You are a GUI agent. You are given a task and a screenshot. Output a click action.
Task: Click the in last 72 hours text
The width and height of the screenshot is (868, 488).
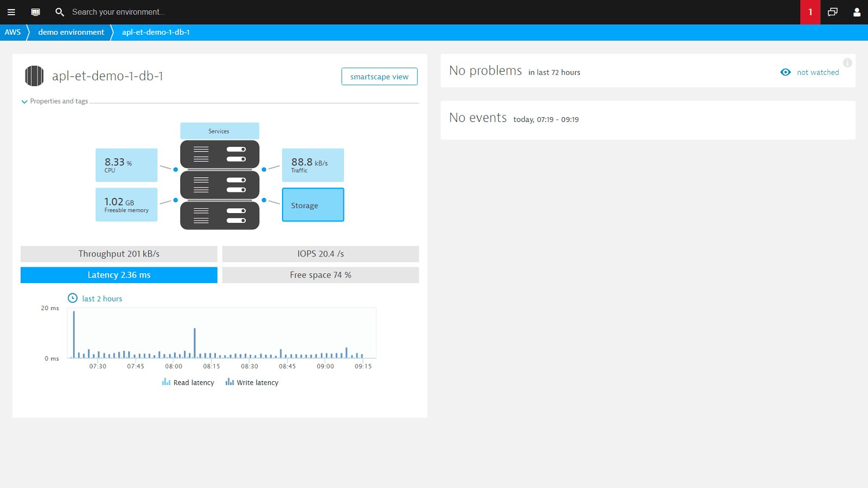coord(554,72)
